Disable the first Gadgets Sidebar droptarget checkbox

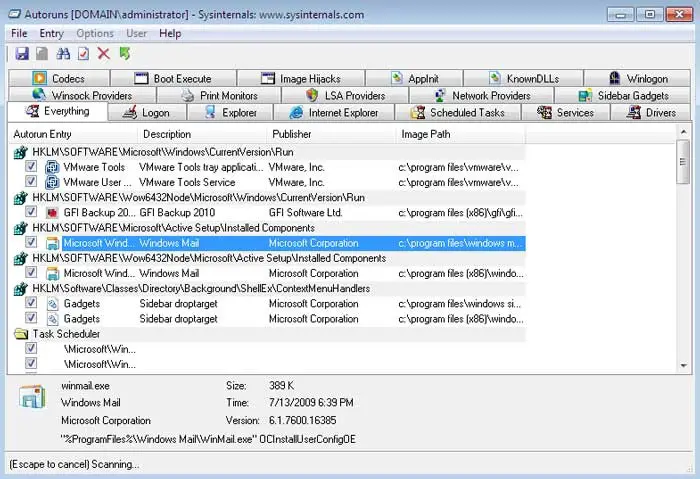(x=31, y=303)
